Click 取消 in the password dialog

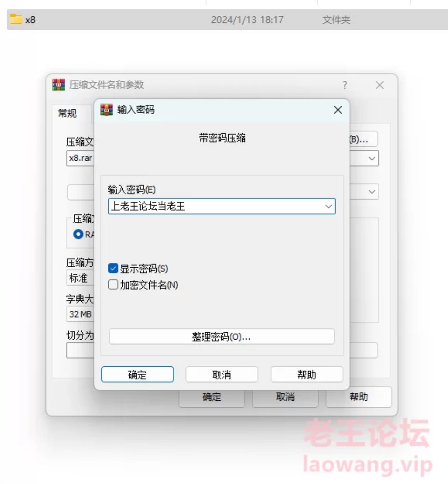(x=222, y=374)
